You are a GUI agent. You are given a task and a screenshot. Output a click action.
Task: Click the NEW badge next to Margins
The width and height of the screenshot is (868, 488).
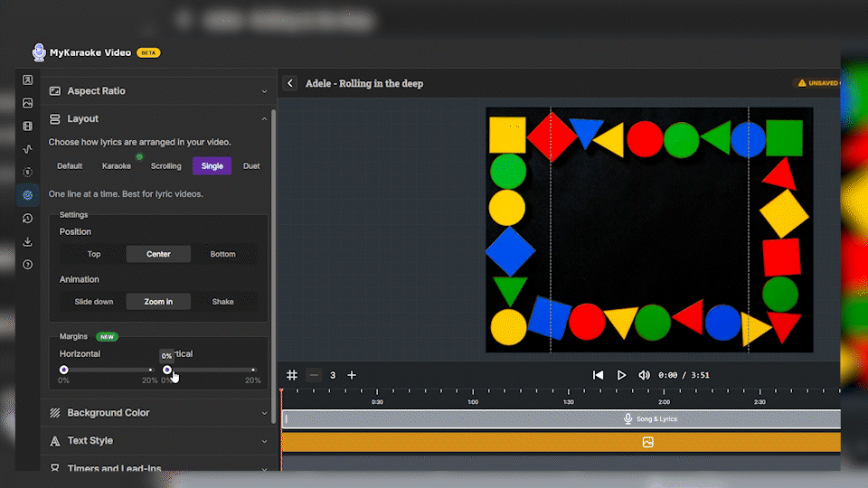[x=107, y=336]
